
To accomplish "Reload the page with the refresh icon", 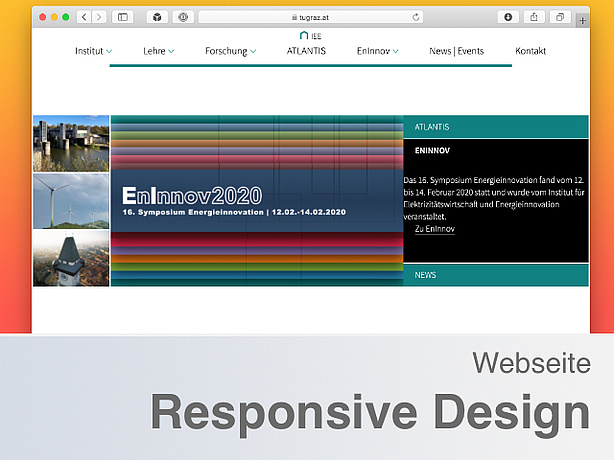I will coord(416,17).
